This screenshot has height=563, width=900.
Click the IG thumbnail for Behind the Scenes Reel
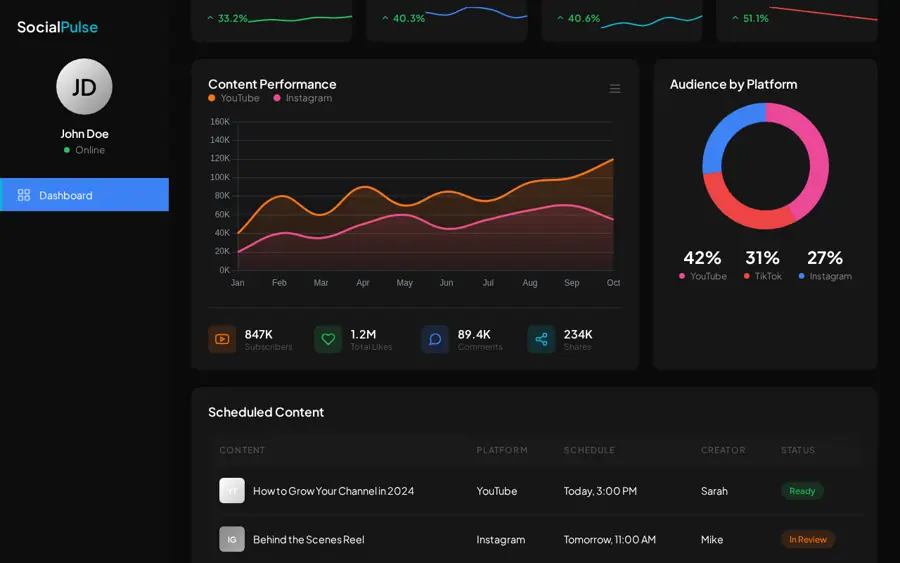pos(232,539)
